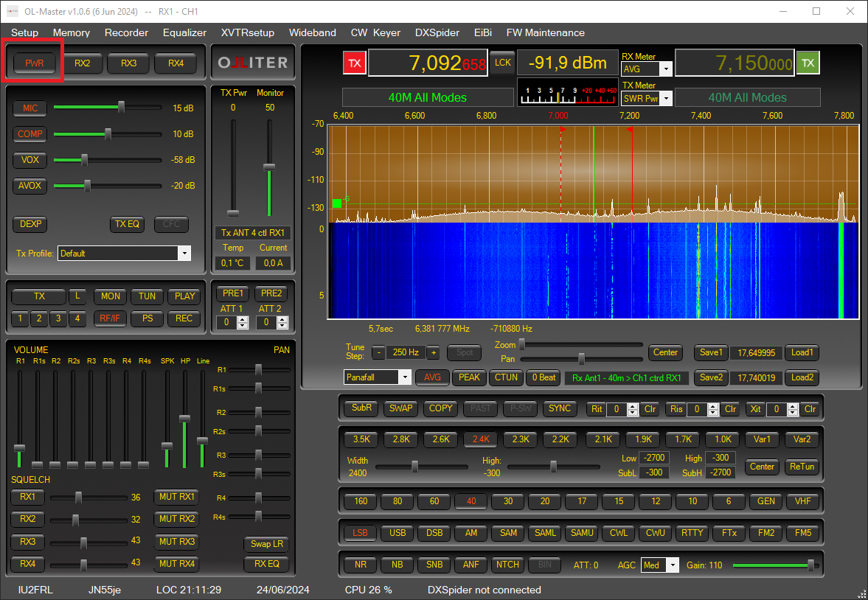
Task: Click the Spot button near Tune Step
Action: (x=464, y=352)
